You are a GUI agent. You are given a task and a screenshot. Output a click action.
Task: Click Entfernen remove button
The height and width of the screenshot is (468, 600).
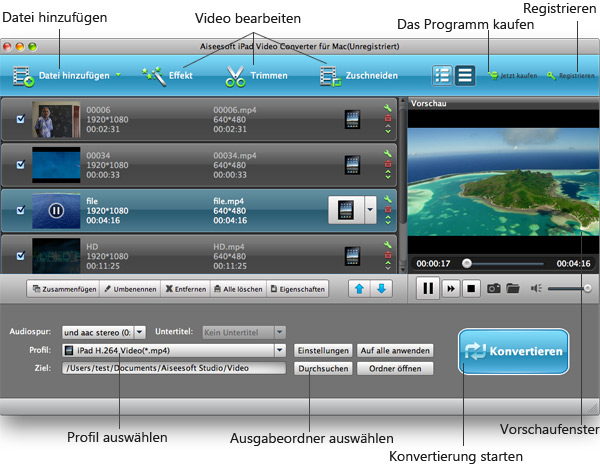[x=186, y=289]
